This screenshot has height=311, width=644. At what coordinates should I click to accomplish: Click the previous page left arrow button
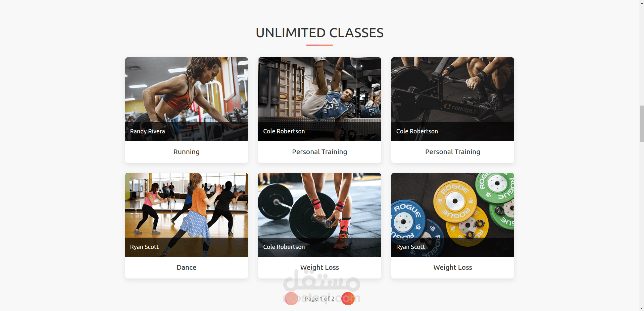click(x=291, y=299)
